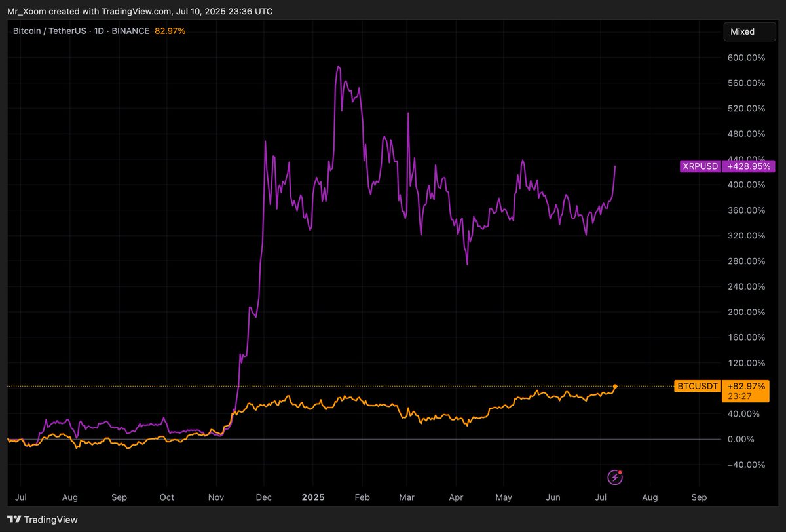Open symbol search by clicking 'Bitcoin / TetherUS'
The width and height of the screenshot is (786, 532).
[x=49, y=30]
